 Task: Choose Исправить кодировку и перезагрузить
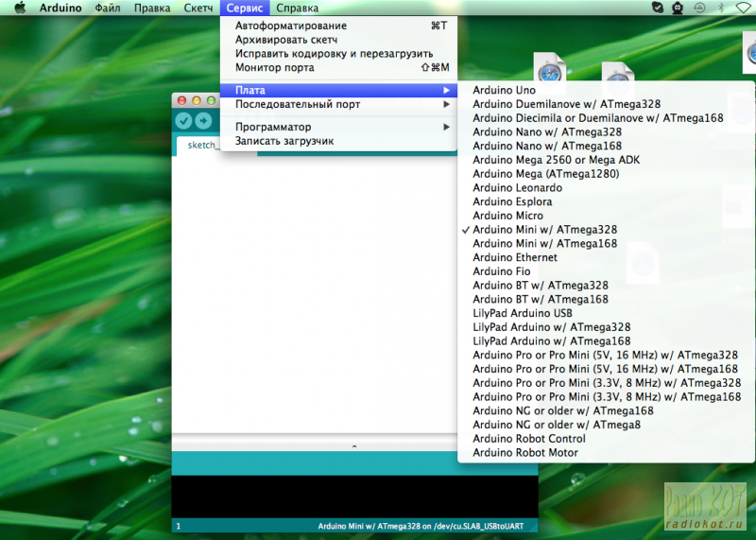[338, 54]
